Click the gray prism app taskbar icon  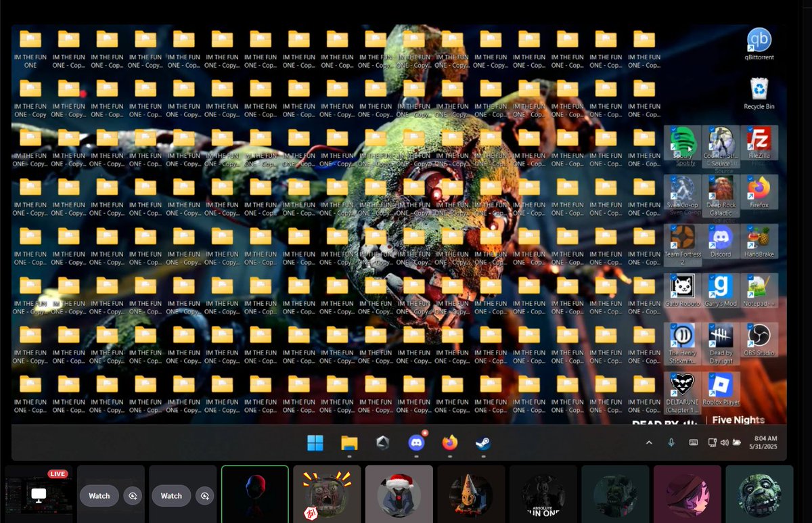click(x=383, y=442)
